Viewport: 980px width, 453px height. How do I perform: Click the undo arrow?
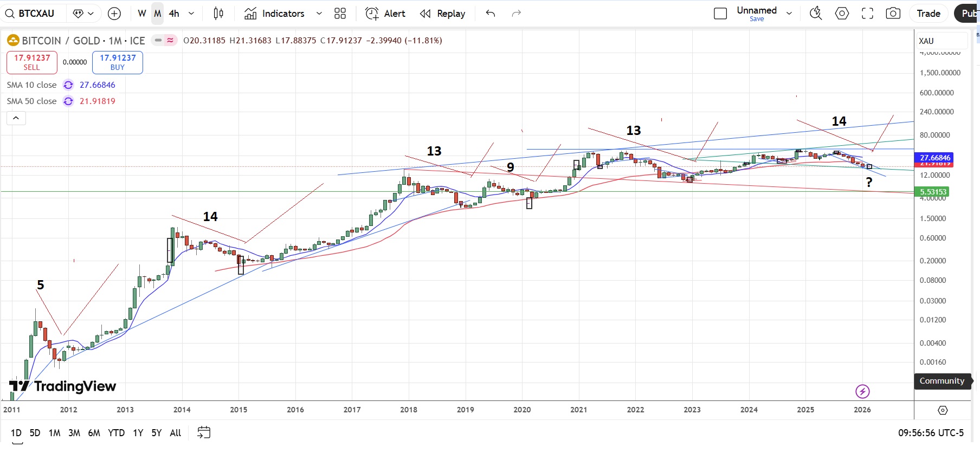point(491,14)
